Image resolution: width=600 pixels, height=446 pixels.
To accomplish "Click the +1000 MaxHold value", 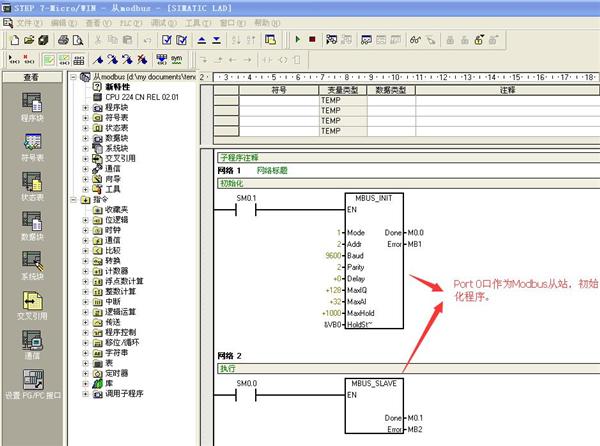I will click(331, 313).
